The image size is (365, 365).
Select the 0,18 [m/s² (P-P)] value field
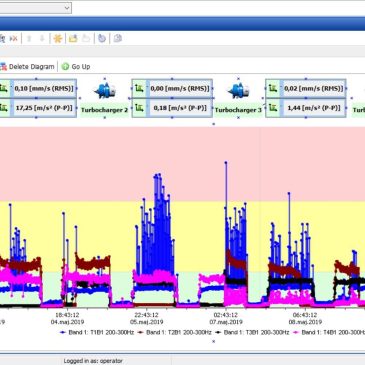[x=180, y=108]
